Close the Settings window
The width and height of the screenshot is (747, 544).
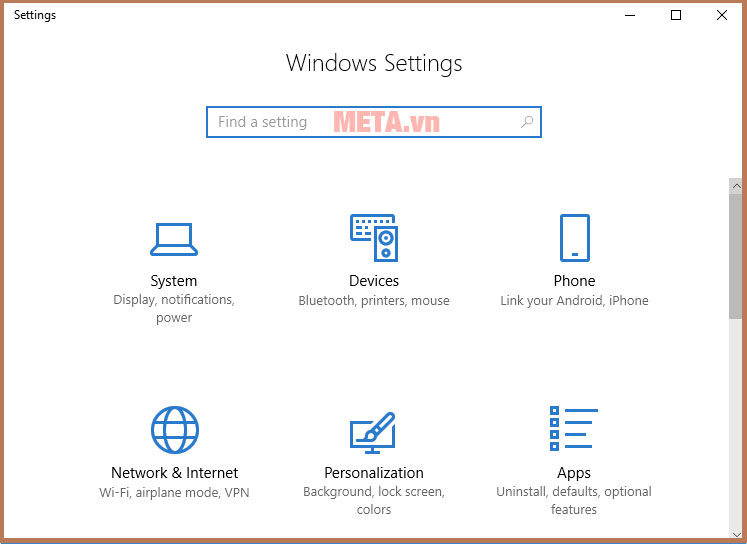pyautogui.click(x=722, y=15)
